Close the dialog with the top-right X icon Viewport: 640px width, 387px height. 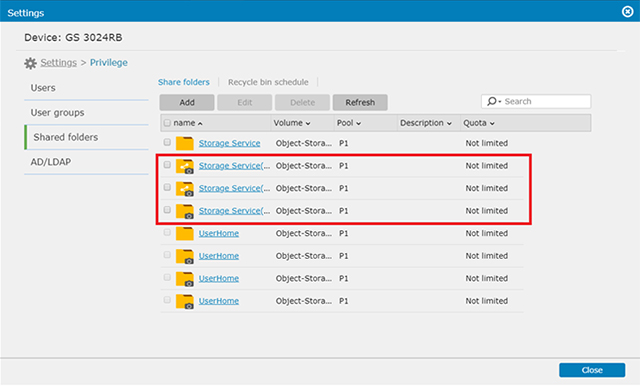[x=627, y=11]
